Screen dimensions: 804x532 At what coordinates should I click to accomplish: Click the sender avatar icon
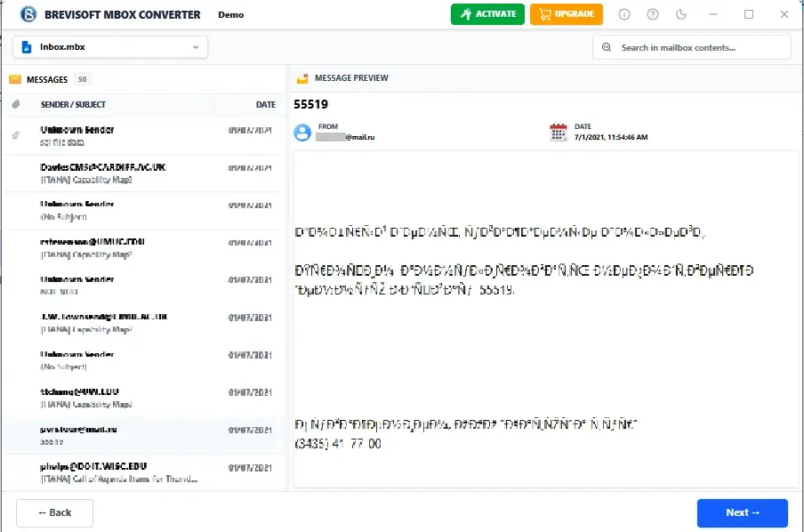tap(302, 133)
